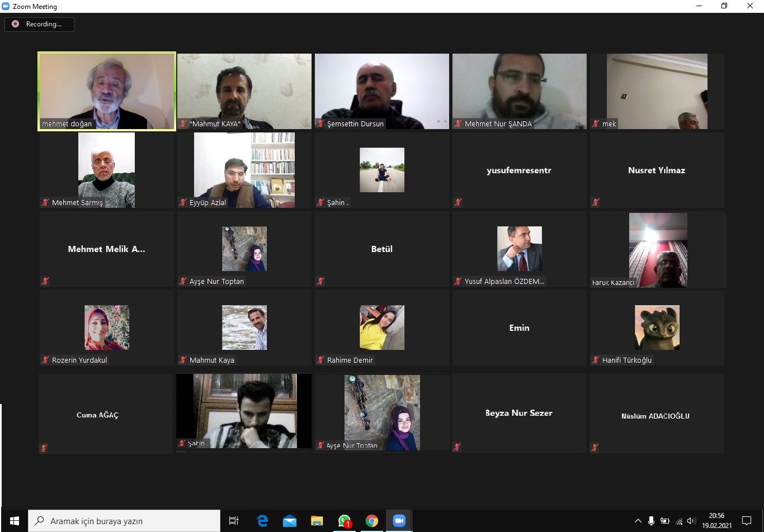Select mehmet doğan's highlighted speaker tile
This screenshot has height=532, width=764.
pyautogui.click(x=107, y=92)
